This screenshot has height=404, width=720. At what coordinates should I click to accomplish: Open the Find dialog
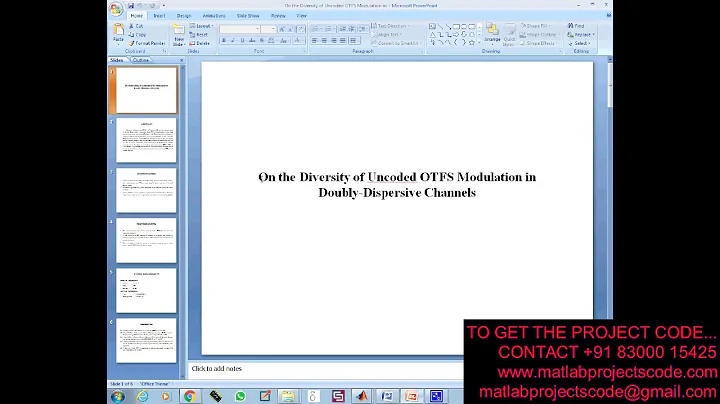[576, 26]
